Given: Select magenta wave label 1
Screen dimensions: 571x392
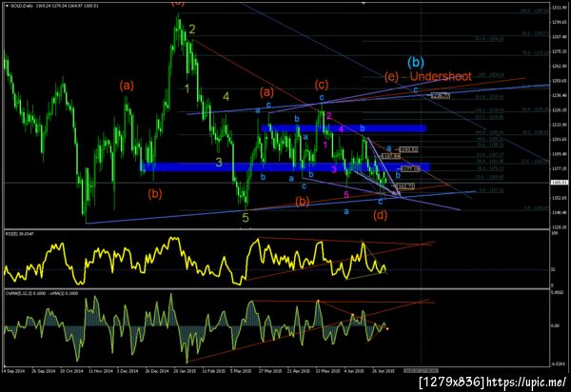Looking at the screenshot, I should 325,145.
